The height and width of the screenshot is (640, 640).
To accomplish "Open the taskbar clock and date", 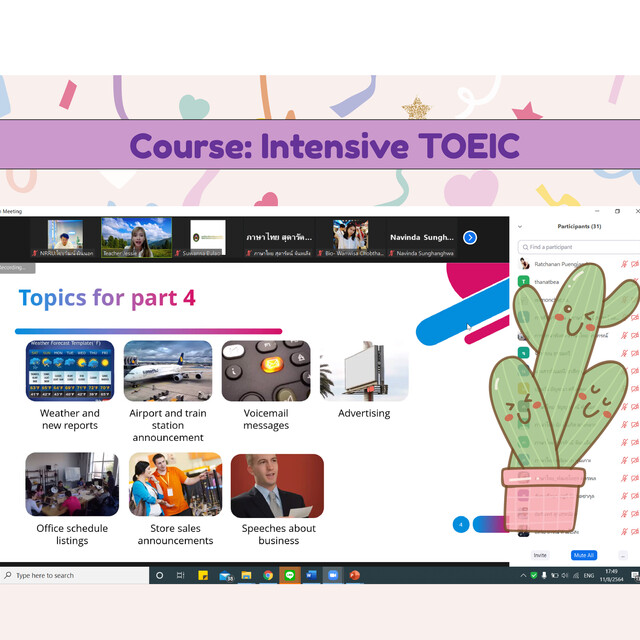I will [611, 576].
